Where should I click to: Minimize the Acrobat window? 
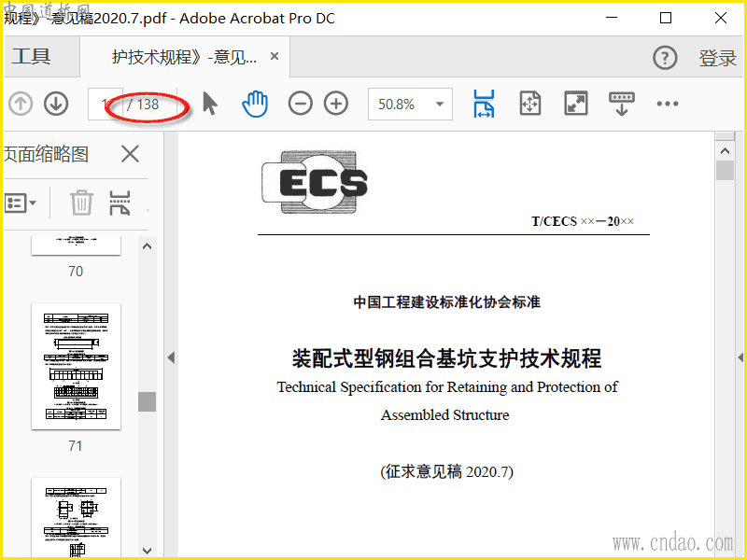[x=612, y=18]
